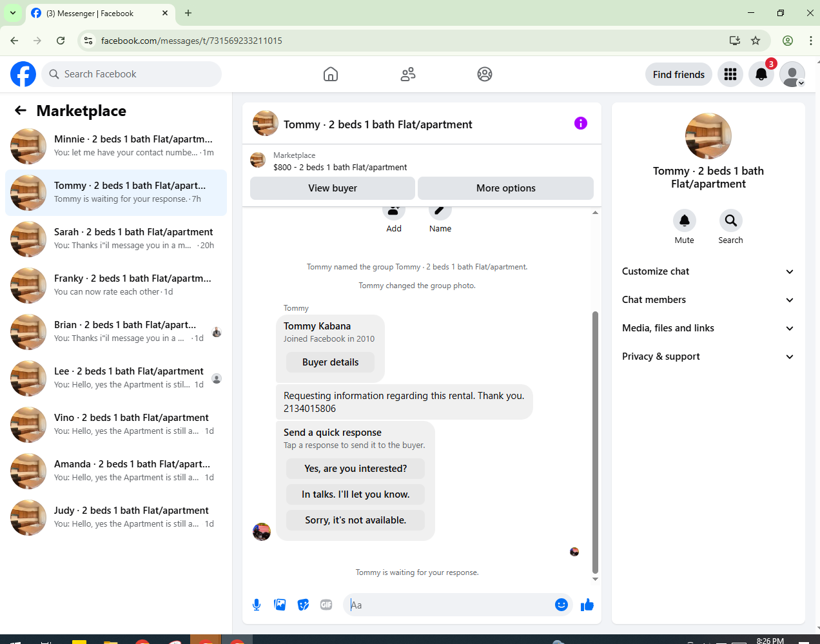
Task: Open the account profile avatar menu
Action: coord(792,74)
